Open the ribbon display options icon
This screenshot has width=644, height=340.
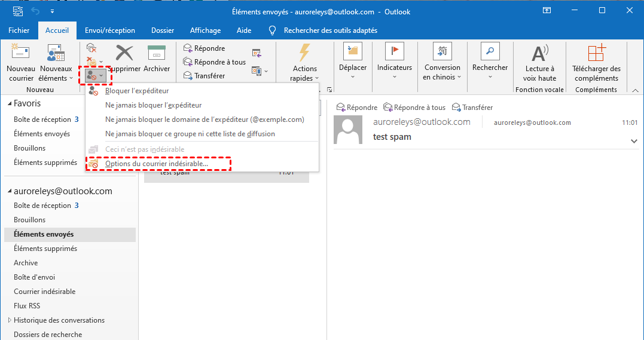coord(547,11)
